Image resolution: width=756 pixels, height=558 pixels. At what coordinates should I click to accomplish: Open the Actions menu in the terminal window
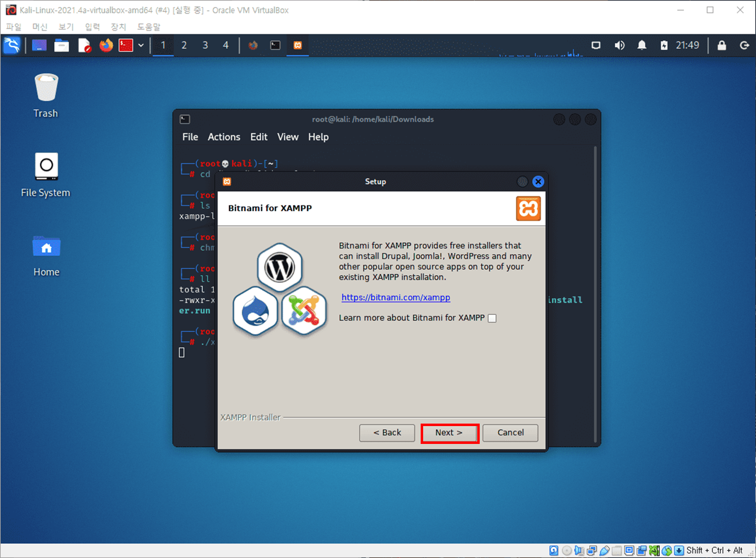224,137
